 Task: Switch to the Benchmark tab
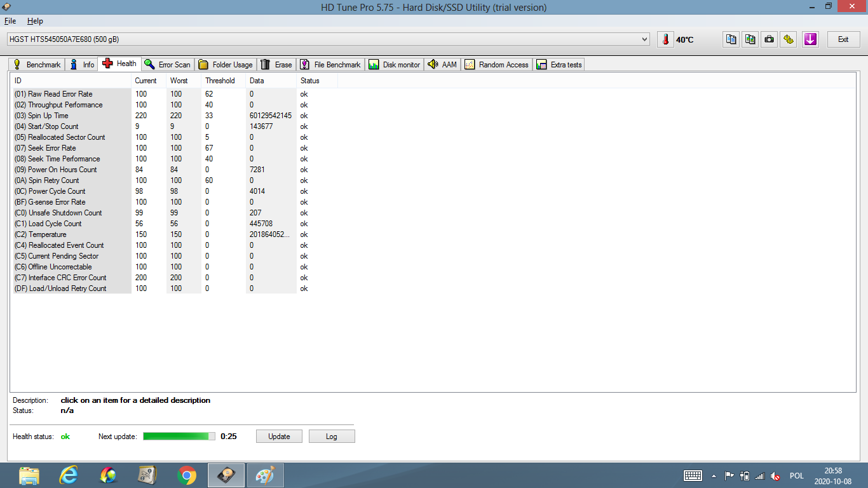click(37, 65)
